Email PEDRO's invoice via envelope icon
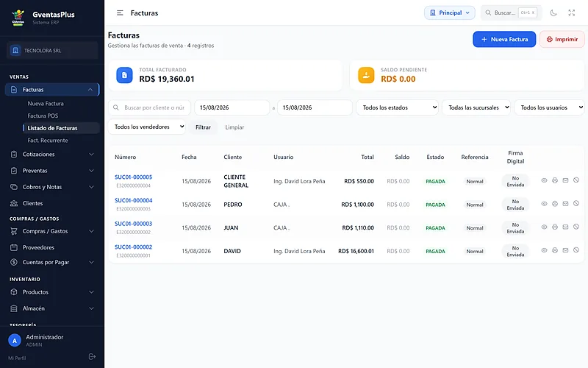 (565, 204)
